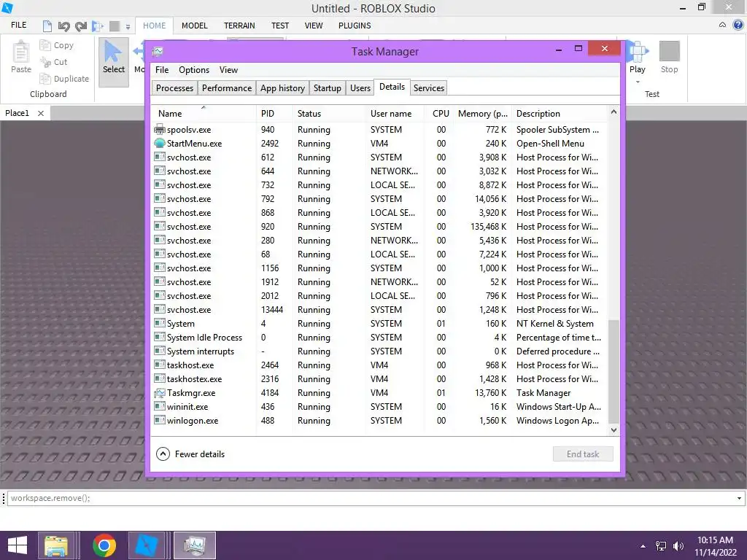Click the Undo arrow icon

tap(64, 26)
